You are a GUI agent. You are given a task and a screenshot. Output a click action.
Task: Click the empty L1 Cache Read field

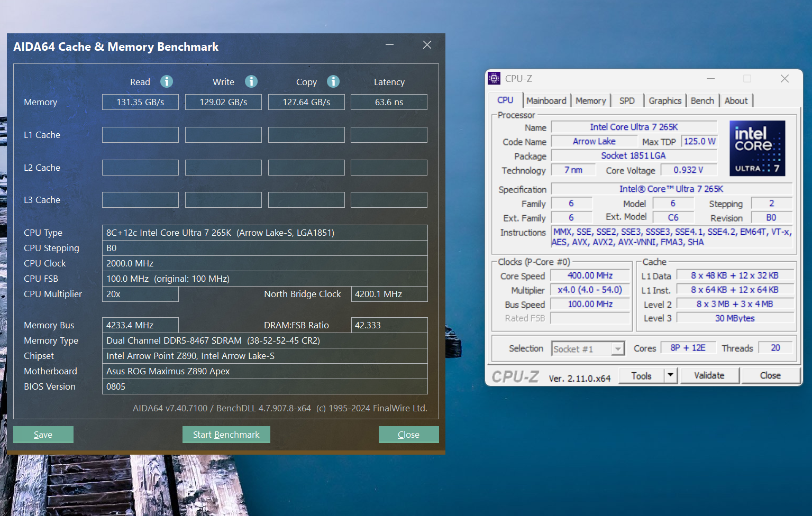140,135
